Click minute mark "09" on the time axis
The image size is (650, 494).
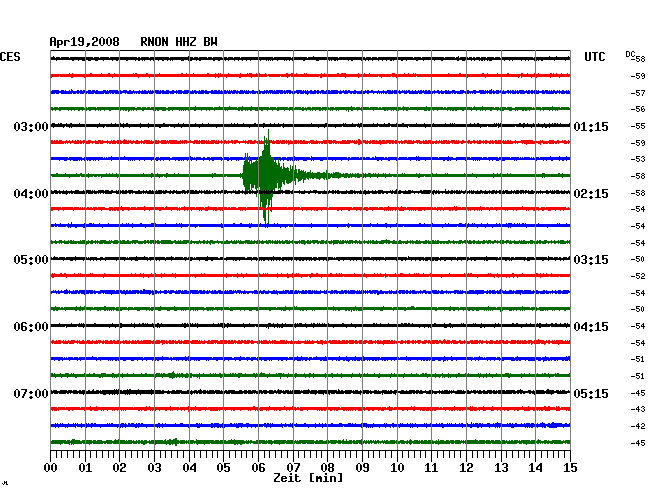pyautogui.click(x=362, y=467)
